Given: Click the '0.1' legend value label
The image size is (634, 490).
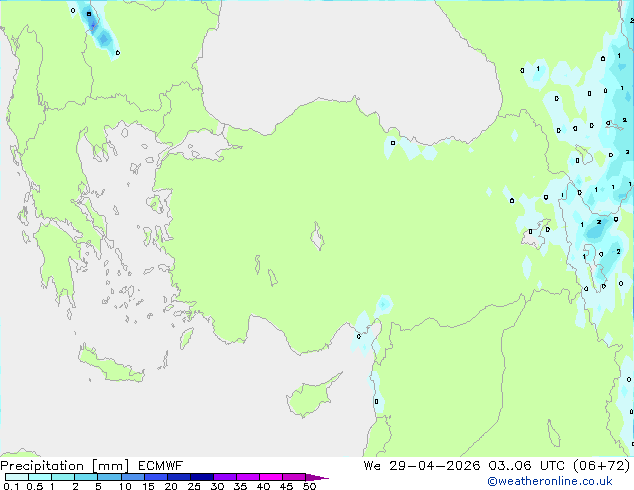Looking at the screenshot, I should tap(11, 486).
